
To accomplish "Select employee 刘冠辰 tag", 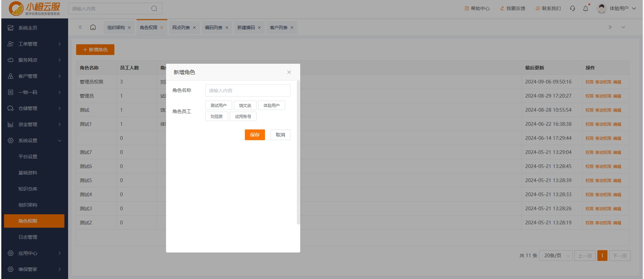I will (216, 117).
